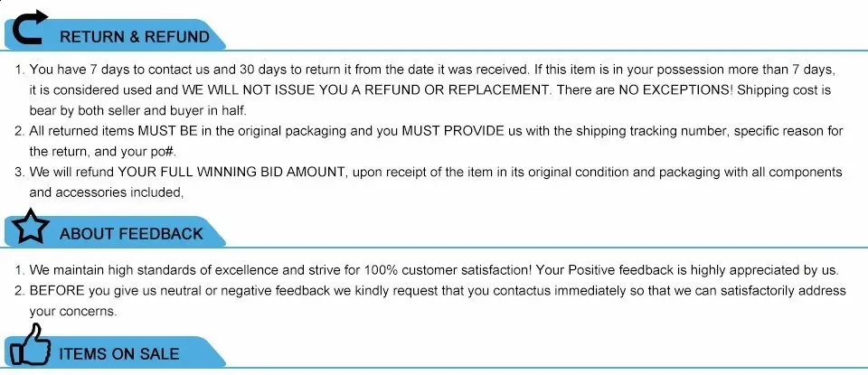Viewport: 868px width, 375px height.
Task: Click the "your concerns." line in feedback
Action: pos(72,311)
